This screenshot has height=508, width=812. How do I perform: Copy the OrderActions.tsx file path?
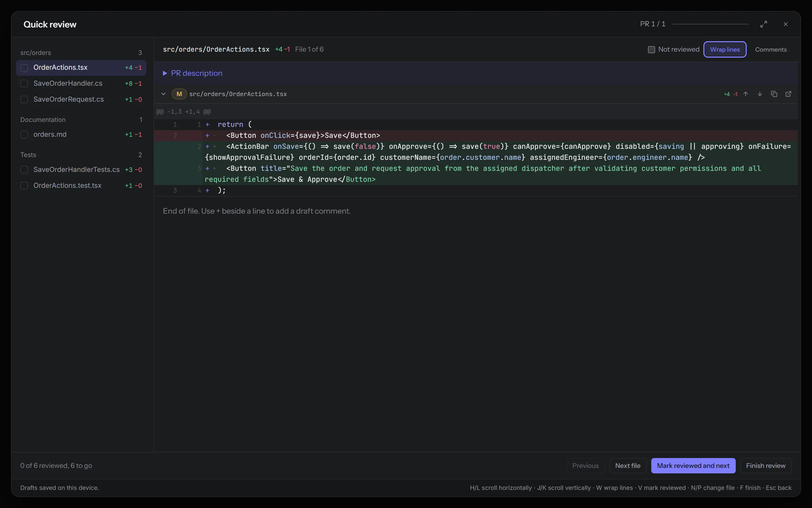[774, 94]
